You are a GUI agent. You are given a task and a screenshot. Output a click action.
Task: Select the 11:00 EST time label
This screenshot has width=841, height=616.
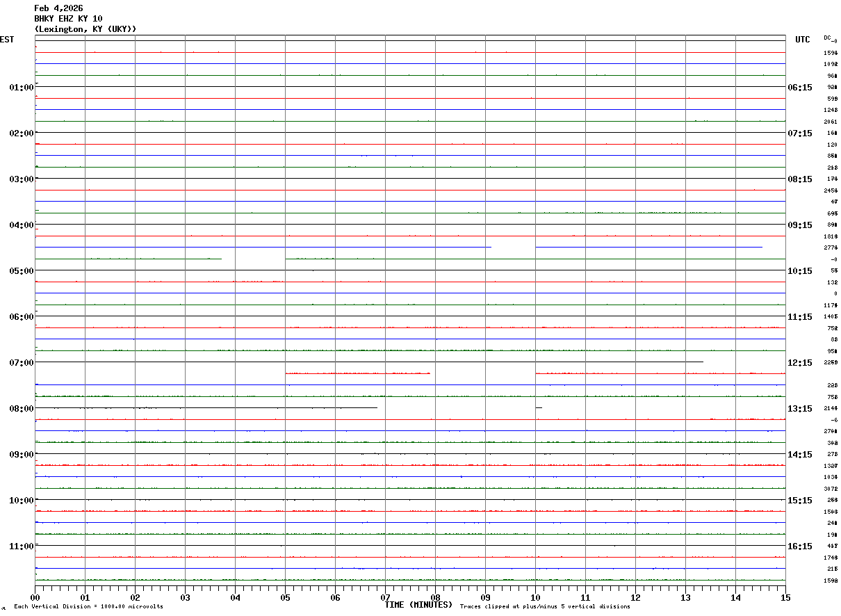[x=22, y=546]
